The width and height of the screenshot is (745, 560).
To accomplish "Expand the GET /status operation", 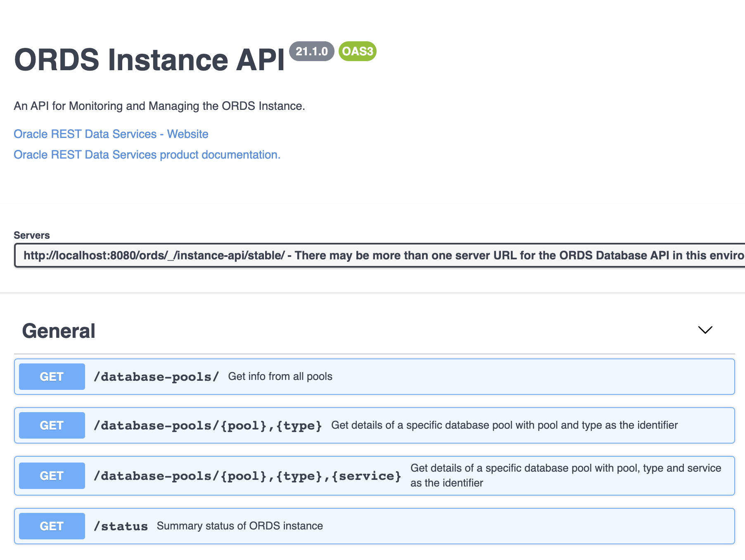I will click(x=375, y=526).
